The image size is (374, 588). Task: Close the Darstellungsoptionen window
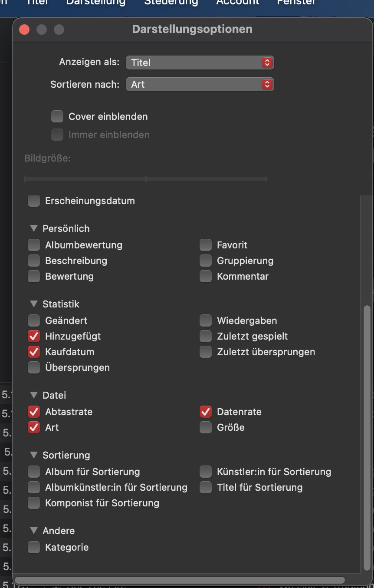(x=24, y=30)
